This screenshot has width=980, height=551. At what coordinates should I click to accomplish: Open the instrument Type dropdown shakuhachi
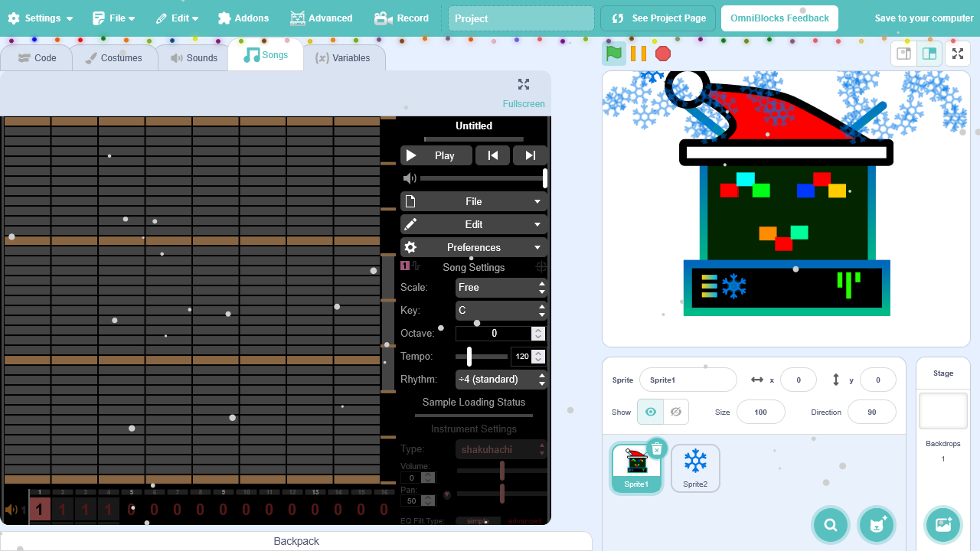coord(501,449)
